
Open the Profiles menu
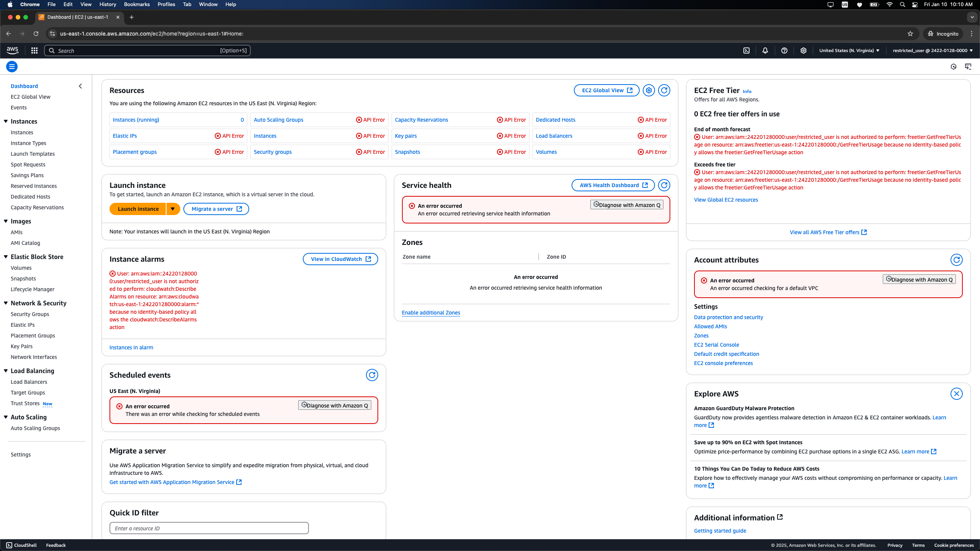point(166,4)
